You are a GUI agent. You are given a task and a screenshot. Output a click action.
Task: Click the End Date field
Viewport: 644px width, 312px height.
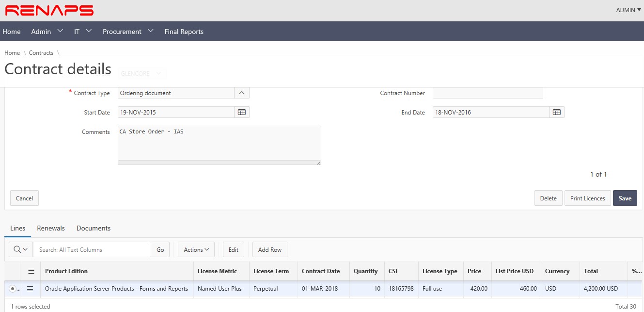click(x=491, y=112)
